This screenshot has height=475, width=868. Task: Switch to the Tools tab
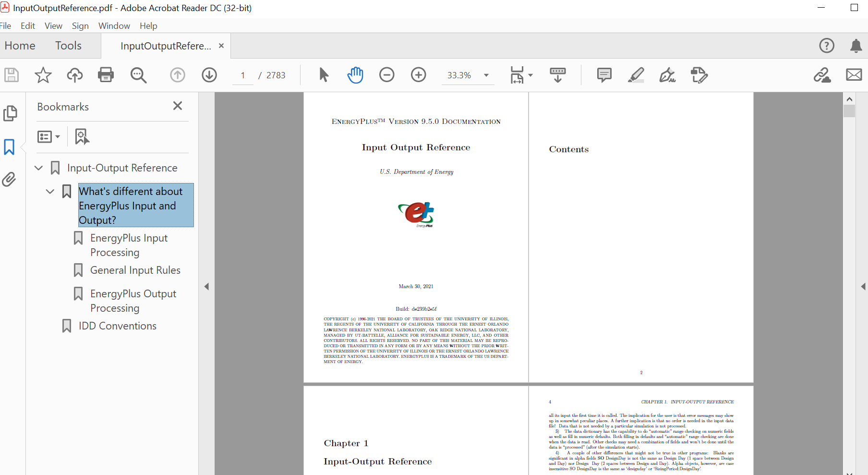click(68, 46)
